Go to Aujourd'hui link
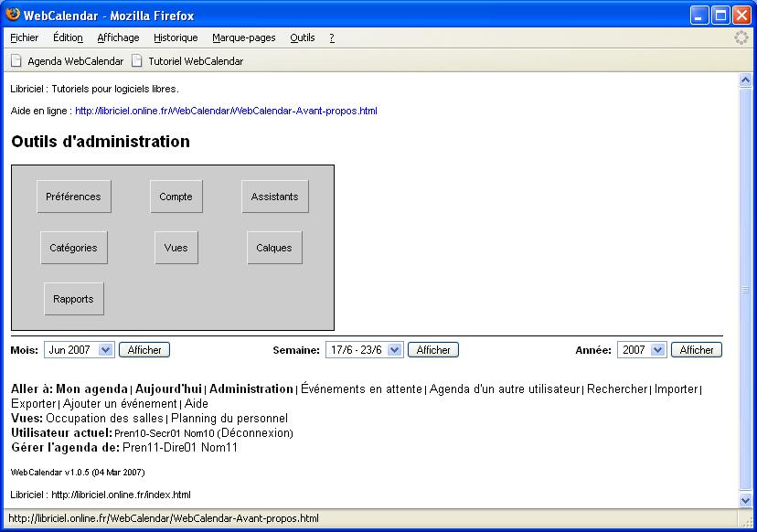The height and width of the screenshot is (532, 757). pos(168,389)
